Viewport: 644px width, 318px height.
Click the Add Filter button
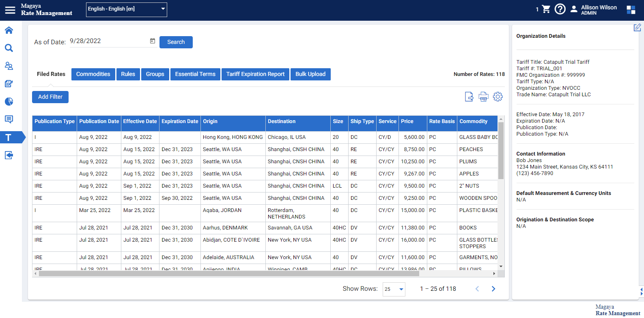pos(50,97)
